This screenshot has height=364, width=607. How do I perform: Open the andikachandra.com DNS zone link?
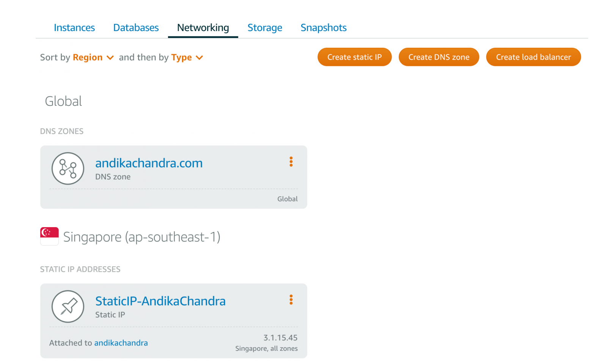(x=149, y=163)
